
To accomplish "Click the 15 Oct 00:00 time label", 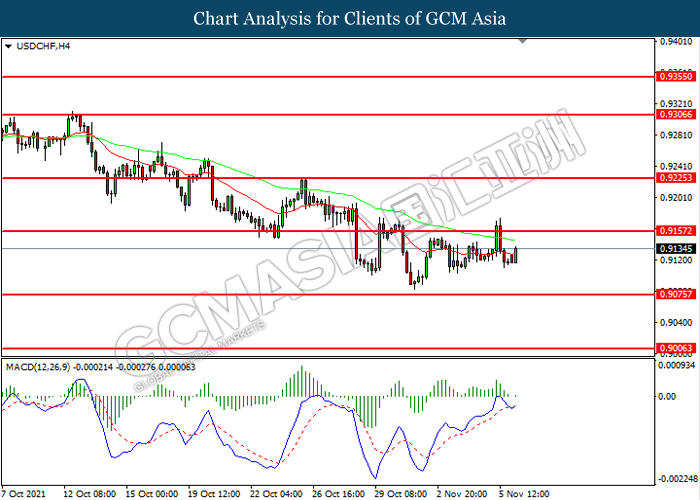I will (x=152, y=494).
